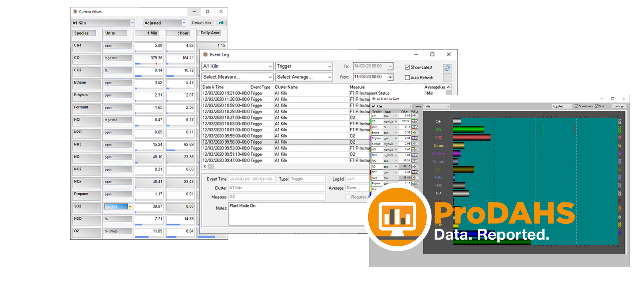Click the green CO bar in Live Data chart

[x=468, y=129]
